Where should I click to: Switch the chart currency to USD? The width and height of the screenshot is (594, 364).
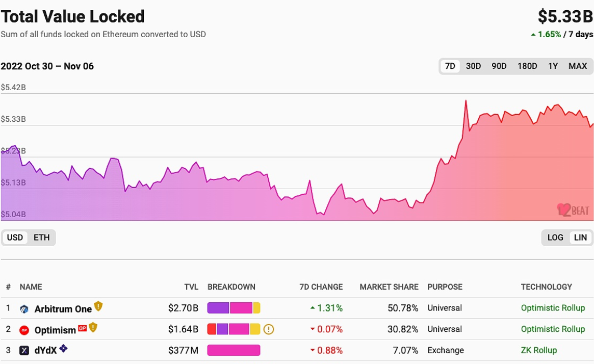pos(15,238)
